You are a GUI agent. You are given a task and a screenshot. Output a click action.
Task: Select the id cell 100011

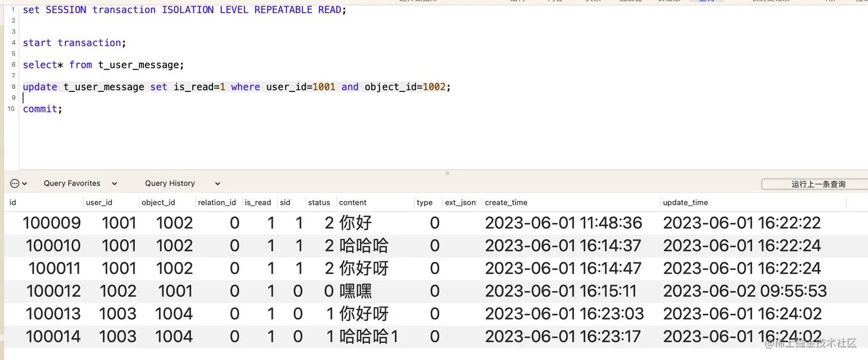coord(55,268)
